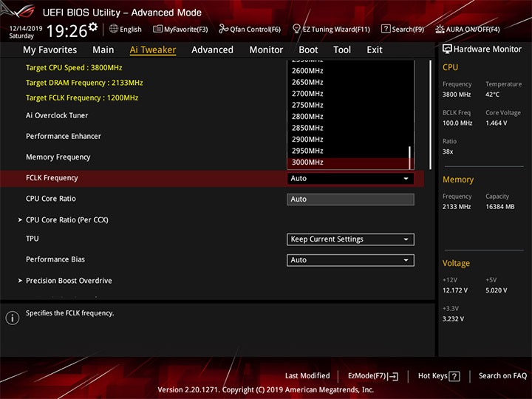Open Last Modified settings list
Image resolution: width=532 pixels, height=399 pixels.
(307, 375)
